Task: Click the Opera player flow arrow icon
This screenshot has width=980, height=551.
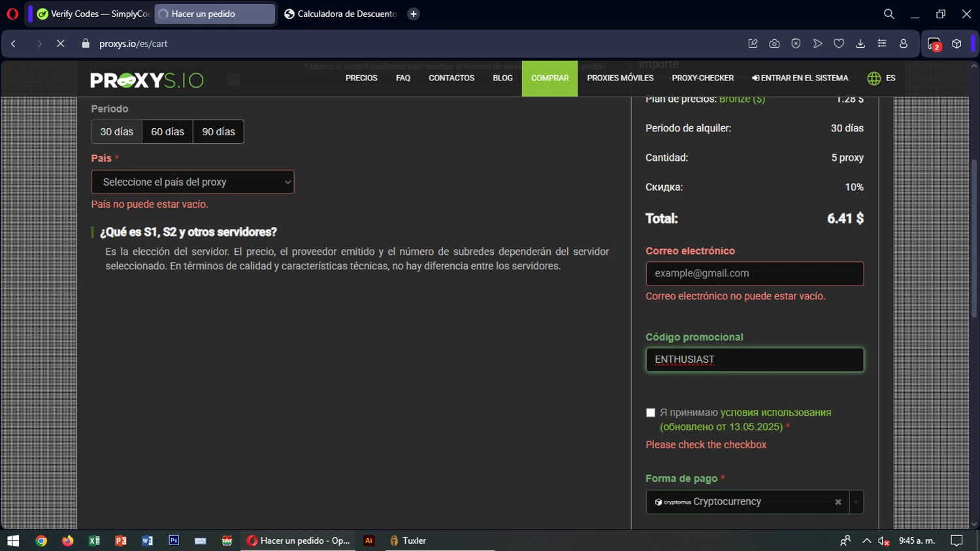Action: 817,44
